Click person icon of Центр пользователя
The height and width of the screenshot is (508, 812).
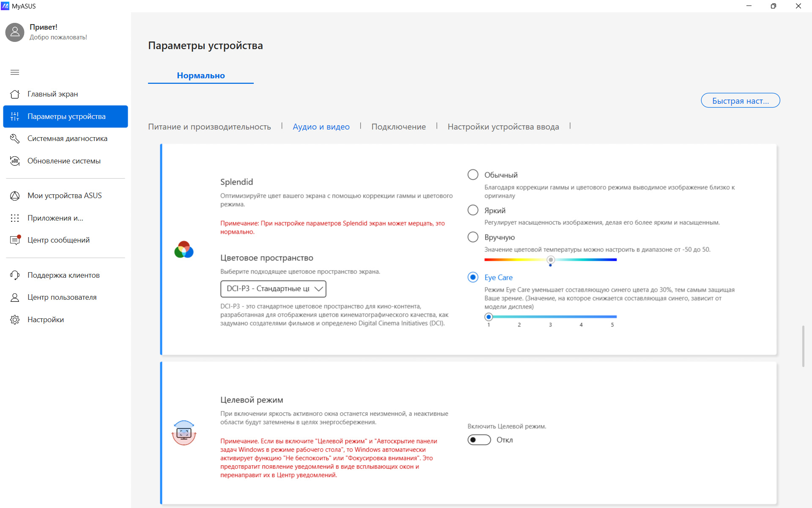pos(15,297)
